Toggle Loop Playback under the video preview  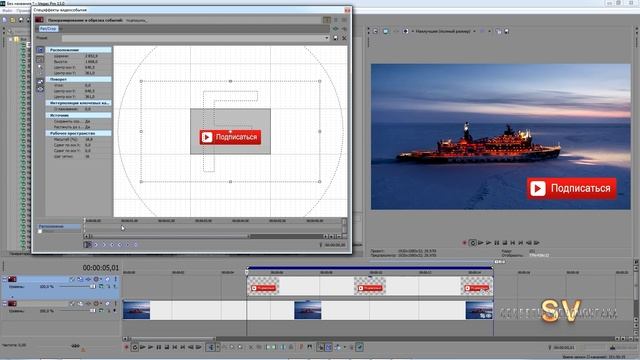tap(472, 242)
